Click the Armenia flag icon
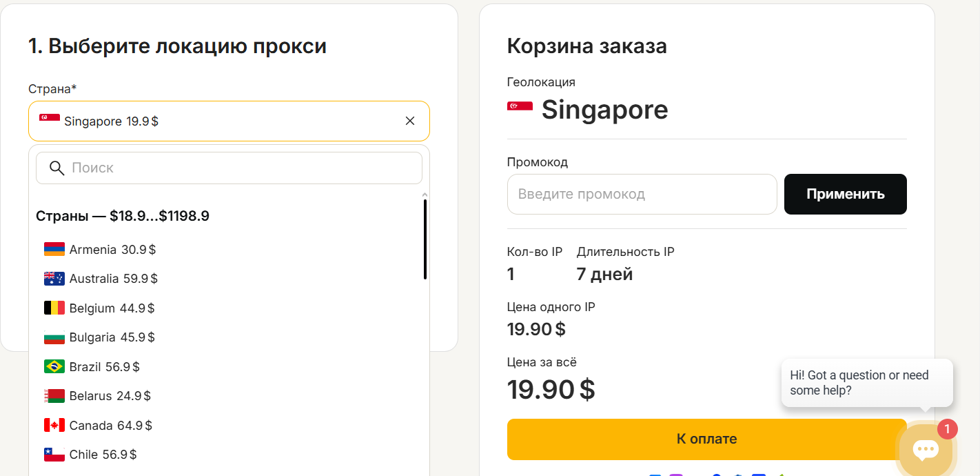Screen dimensions: 980x476 54,249
